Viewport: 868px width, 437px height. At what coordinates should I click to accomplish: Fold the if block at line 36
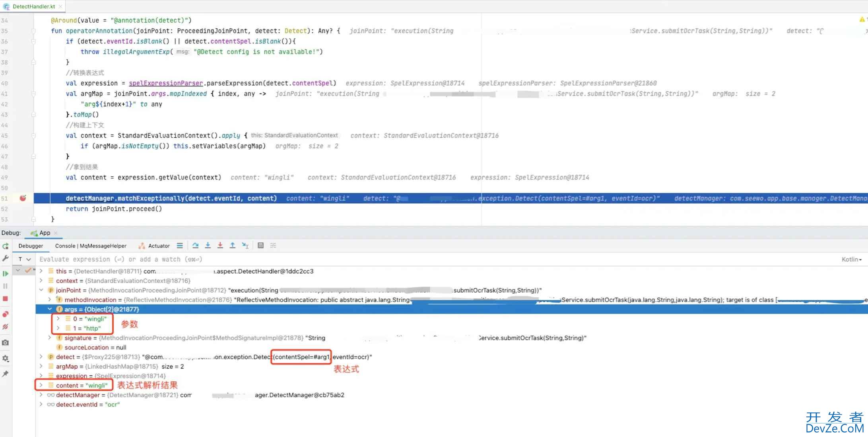click(33, 41)
